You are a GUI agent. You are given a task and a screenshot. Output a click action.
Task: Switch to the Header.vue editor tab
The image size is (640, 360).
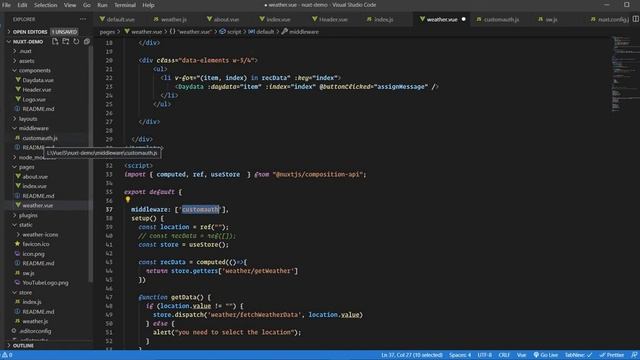click(x=333, y=19)
